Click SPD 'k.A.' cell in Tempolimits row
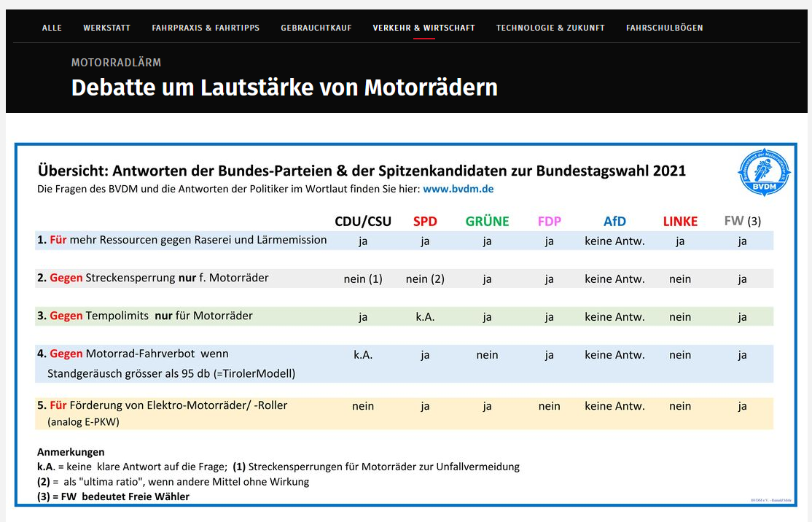 point(425,317)
